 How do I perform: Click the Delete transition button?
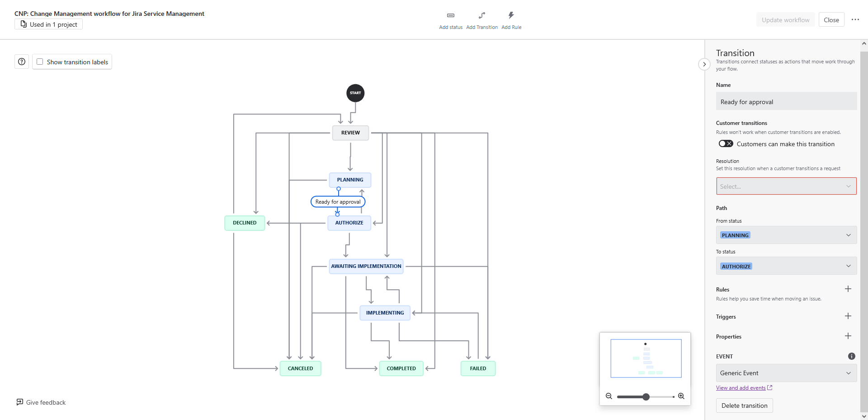coord(744,406)
